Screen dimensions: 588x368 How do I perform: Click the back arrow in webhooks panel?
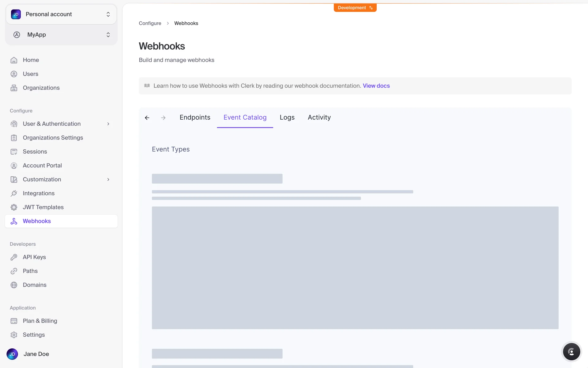pos(147,118)
